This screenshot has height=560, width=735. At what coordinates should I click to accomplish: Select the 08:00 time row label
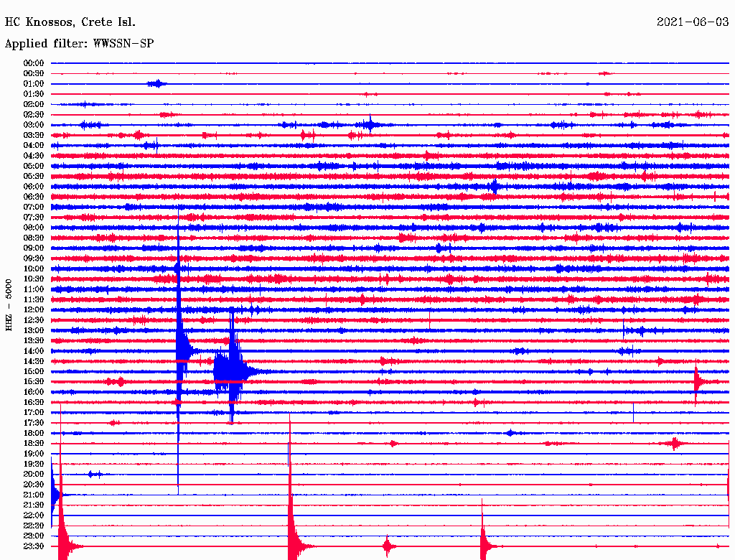pos(34,228)
